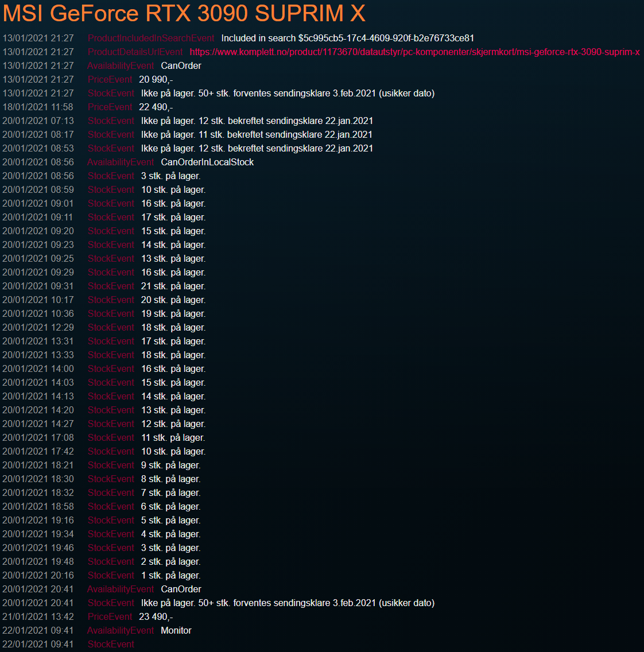Image resolution: width=644 pixels, height=652 pixels.
Task: Select timestamp 20/01/2021 12:29
Action: coord(38,327)
